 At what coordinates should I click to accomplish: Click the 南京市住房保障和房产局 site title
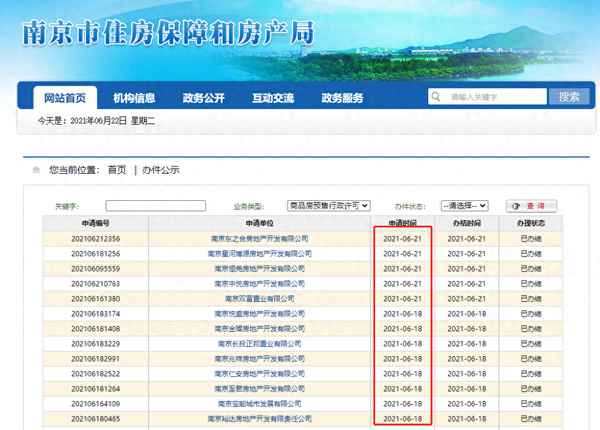(169, 33)
